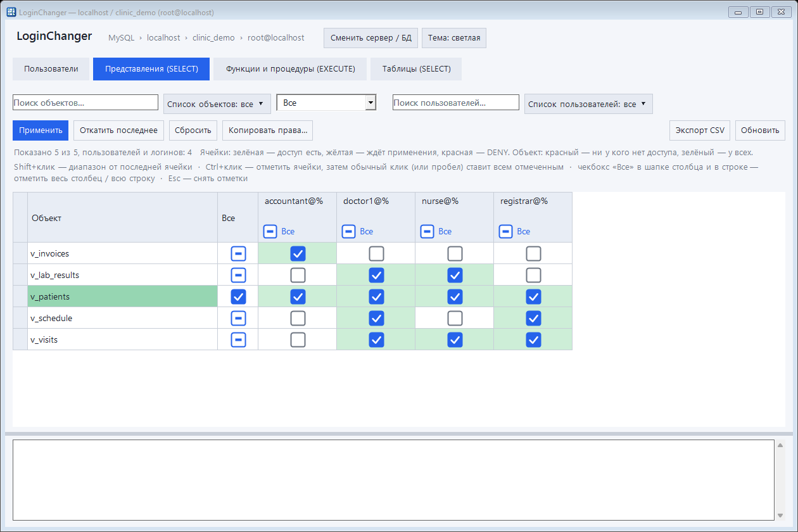Viewport: 798px width, 532px height.
Task: Toggle 'Все' column checkbox under registrar@%
Action: pos(505,232)
